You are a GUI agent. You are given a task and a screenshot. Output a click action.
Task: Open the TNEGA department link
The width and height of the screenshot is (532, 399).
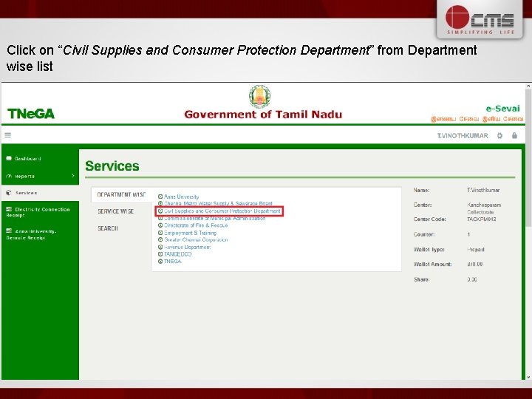(173, 262)
